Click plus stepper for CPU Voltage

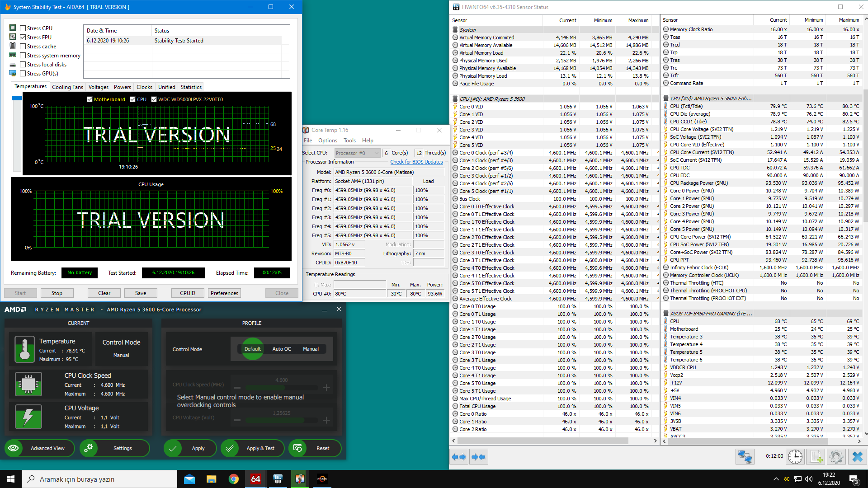(326, 420)
